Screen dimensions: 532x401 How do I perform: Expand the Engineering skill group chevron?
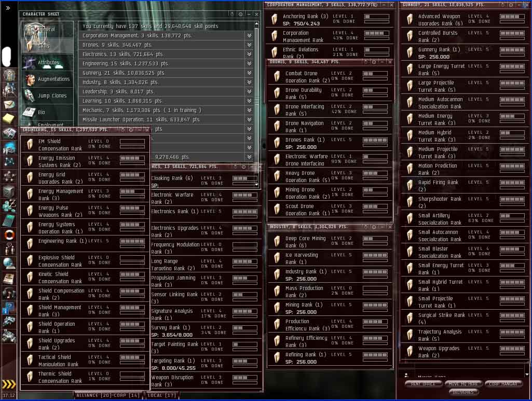pyautogui.click(x=249, y=63)
